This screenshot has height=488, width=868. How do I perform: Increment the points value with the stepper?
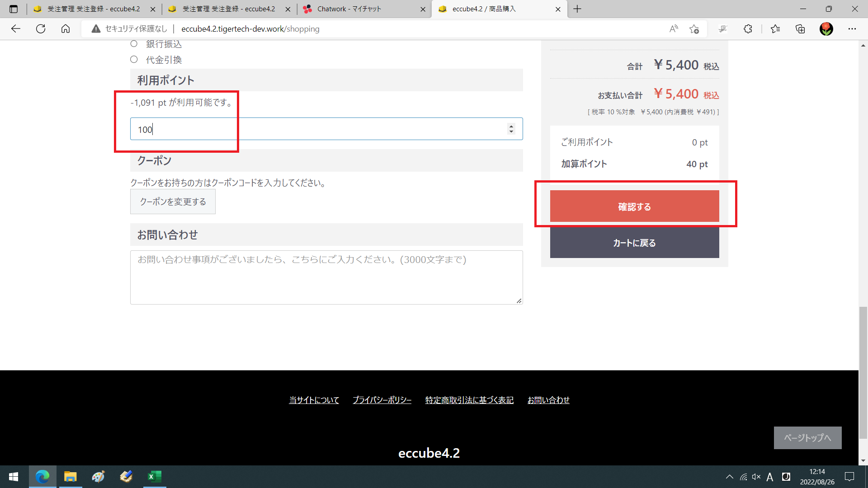click(x=511, y=126)
